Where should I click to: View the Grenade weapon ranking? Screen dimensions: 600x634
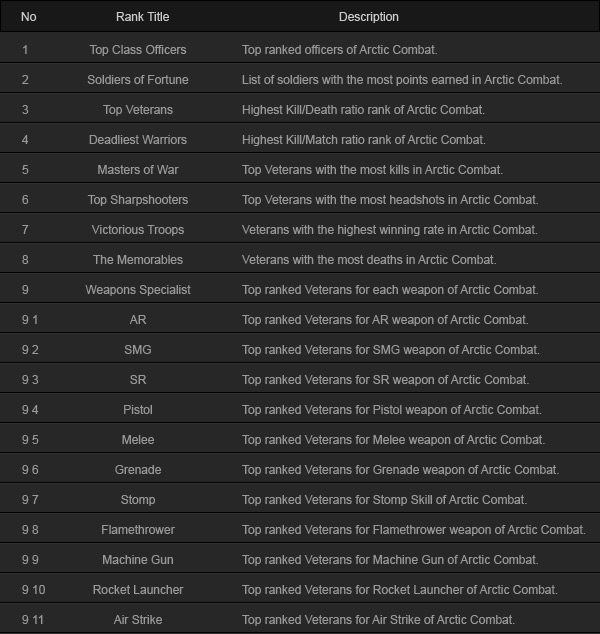tap(138, 469)
